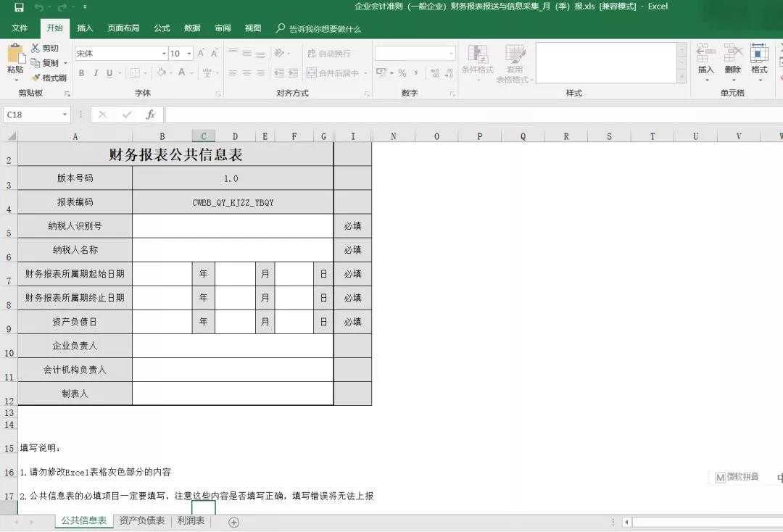Switch to the 页面布局 ribbon tab
Viewport: 783px width, 532px height.
coord(123,28)
